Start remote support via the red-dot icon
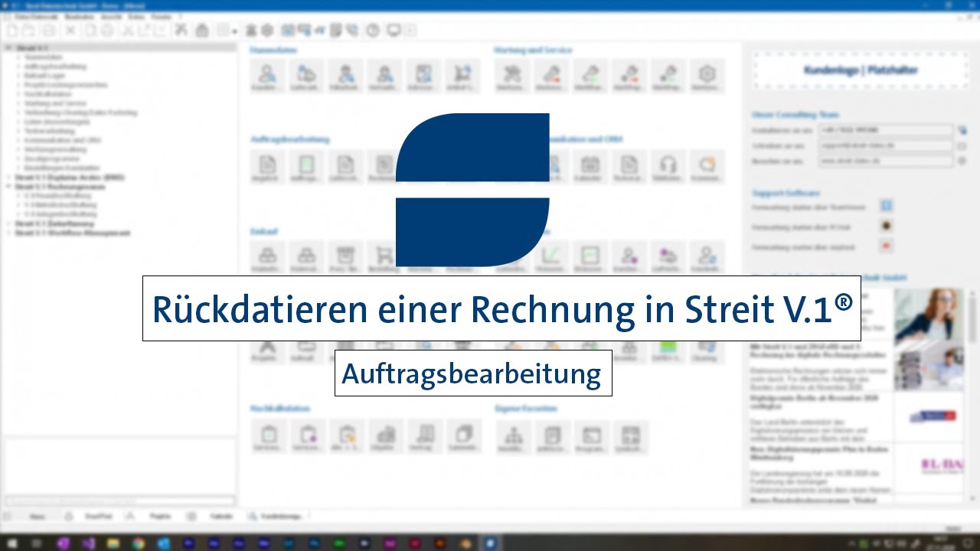This screenshot has height=551, width=980. (x=887, y=246)
